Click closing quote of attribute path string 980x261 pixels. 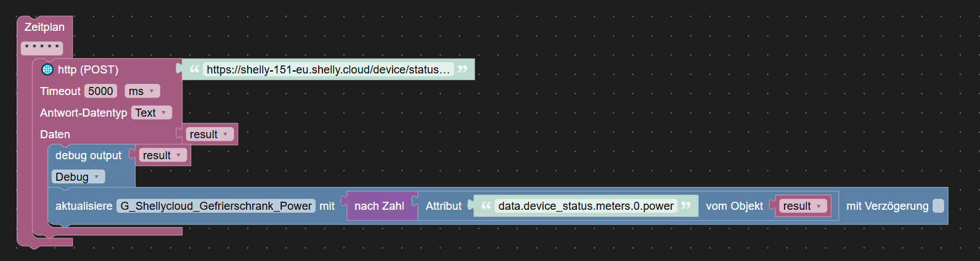[x=686, y=205]
